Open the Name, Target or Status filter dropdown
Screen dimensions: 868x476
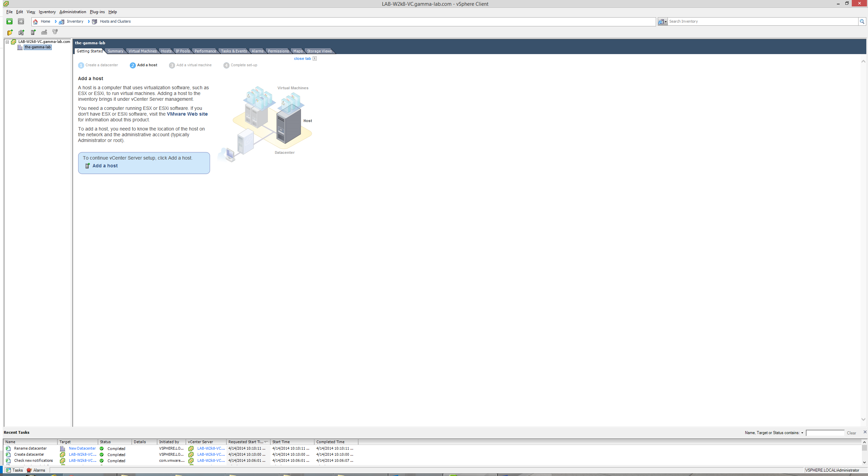(x=802, y=433)
